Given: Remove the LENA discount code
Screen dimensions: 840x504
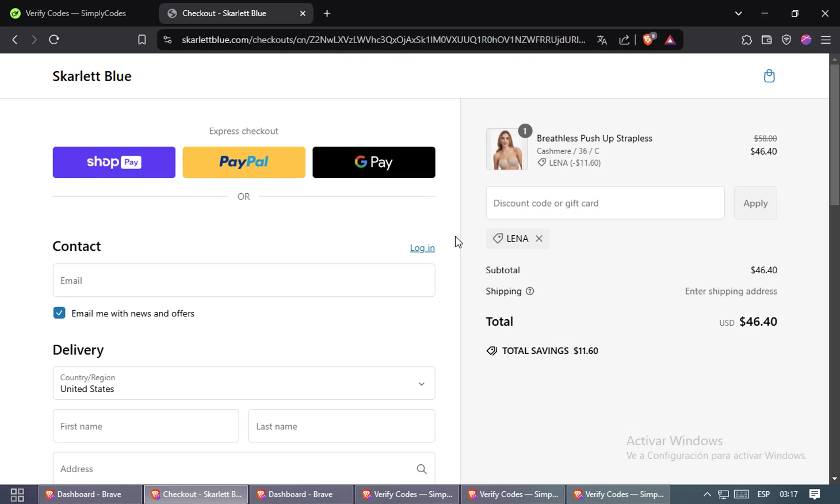Looking at the screenshot, I should [539, 239].
